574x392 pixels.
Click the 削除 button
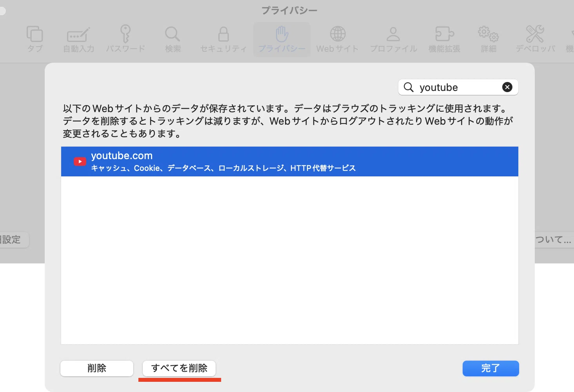(97, 368)
